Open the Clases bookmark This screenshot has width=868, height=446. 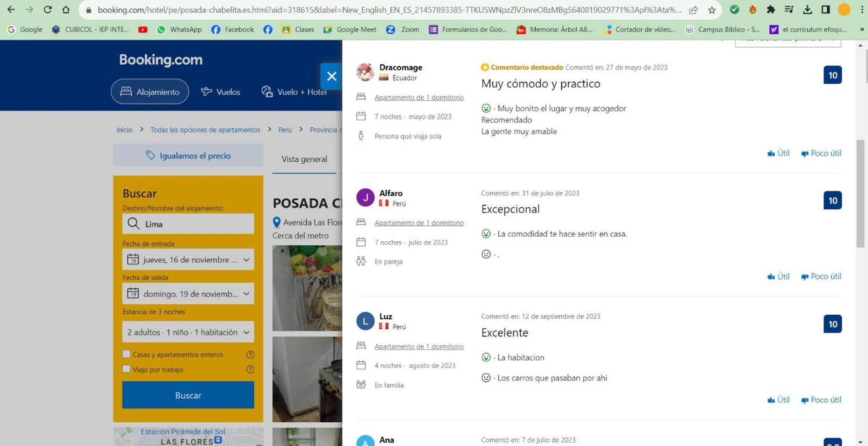[298, 30]
